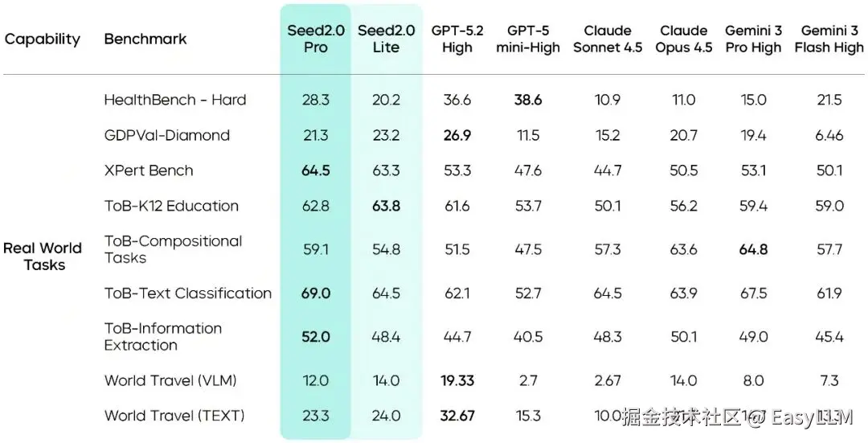This screenshot has width=868, height=443.
Task: Click the bold 64.5 XPert Bench score
Action: [316, 170]
